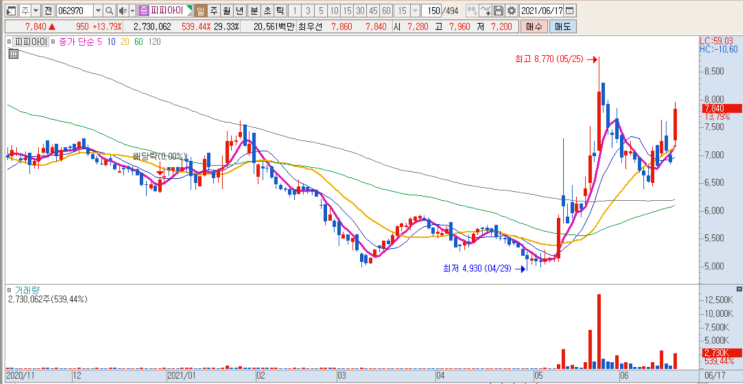This screenshot has width=743, height=384.
Task: Click the save chart floppy icon
Action: point(498,10)
